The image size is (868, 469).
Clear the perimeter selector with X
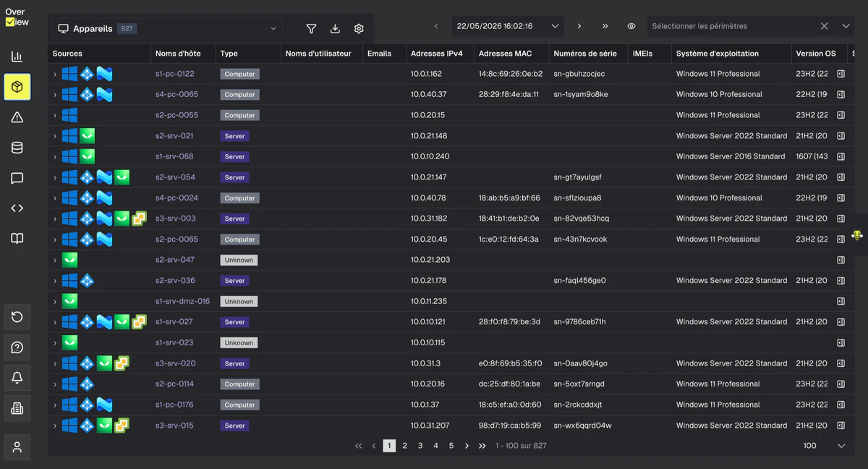824,26
